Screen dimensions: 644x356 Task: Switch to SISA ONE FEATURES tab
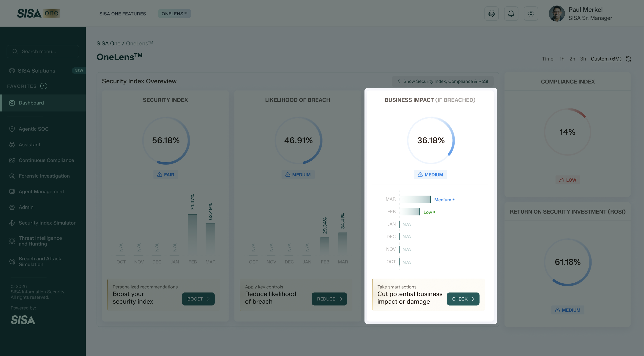[122, 14]
